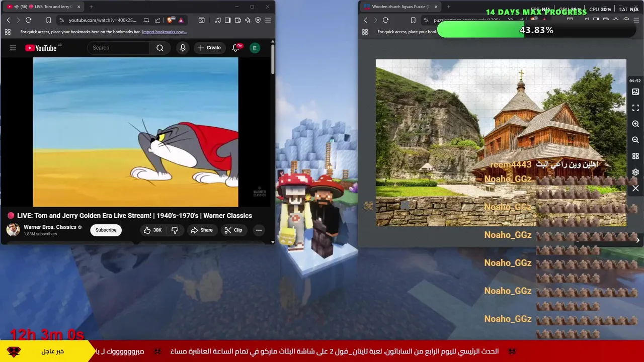The image size is (644, 362).
Task: Select the Wooden church Jigsaw Puzzle tab
Action: point(400,7)
